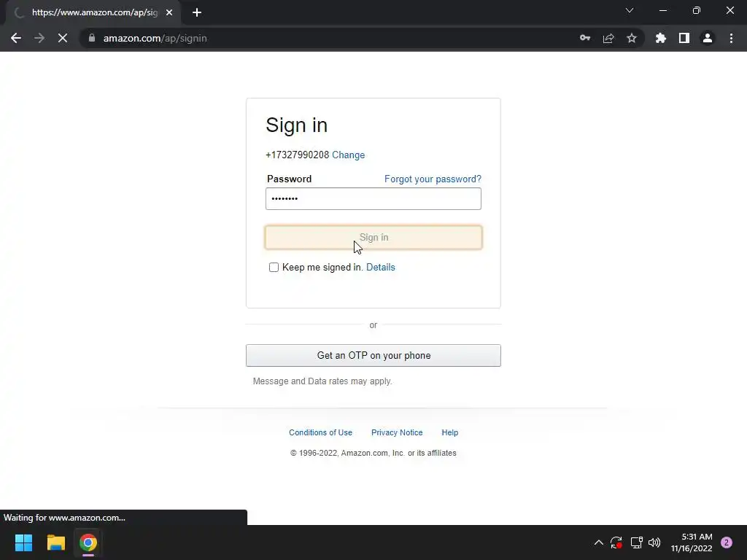Open the Details link for staying signed in

[x=380, y=267]
